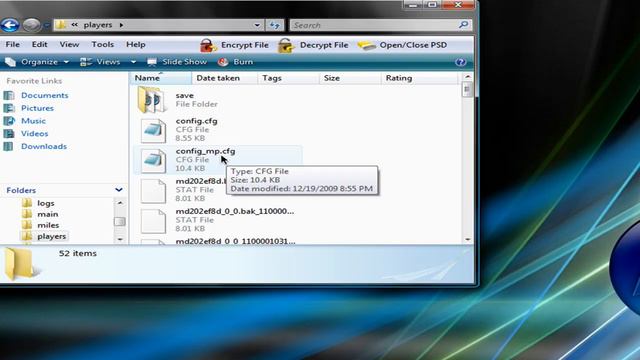Open the View menu
This screenshot has height=360, width=640.
(69, 44)
